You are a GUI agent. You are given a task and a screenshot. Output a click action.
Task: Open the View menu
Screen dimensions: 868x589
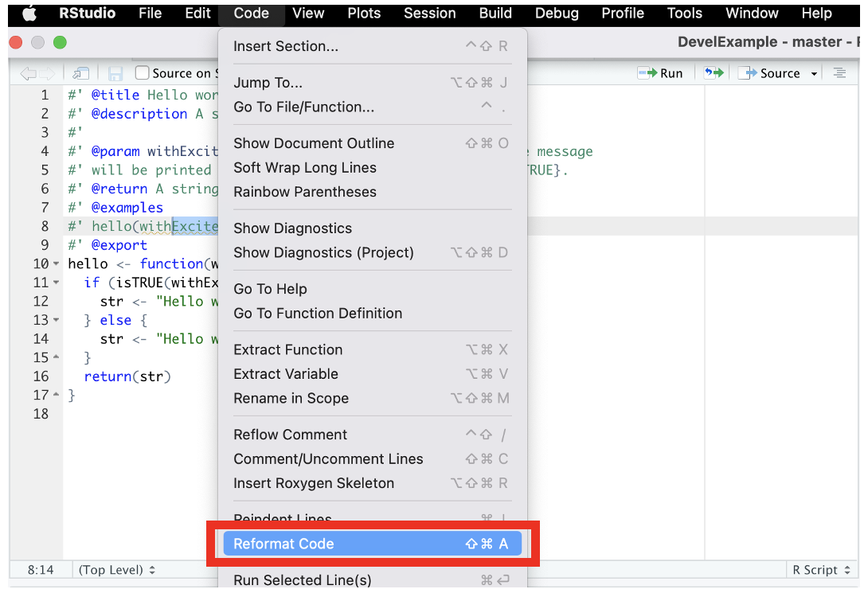click(308, 14)
